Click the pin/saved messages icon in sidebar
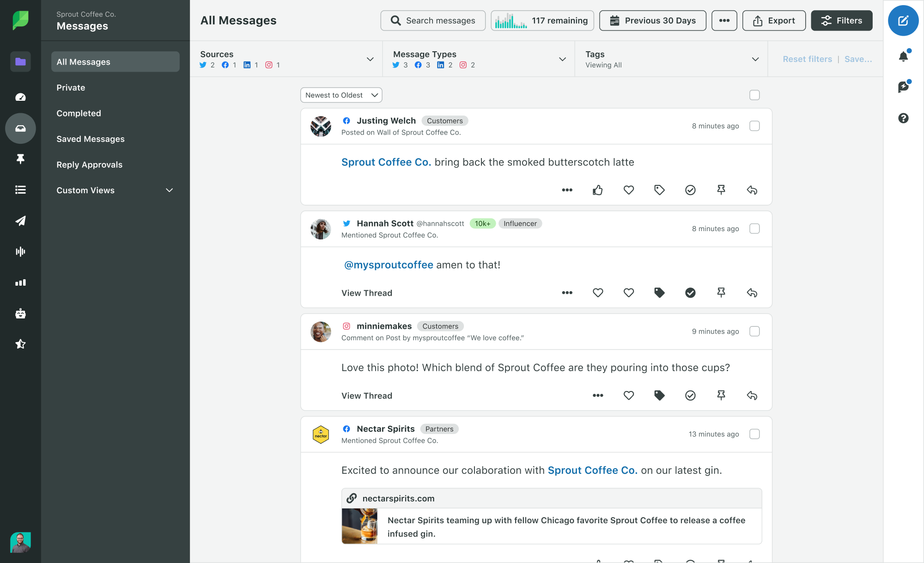 coord(19,159)
